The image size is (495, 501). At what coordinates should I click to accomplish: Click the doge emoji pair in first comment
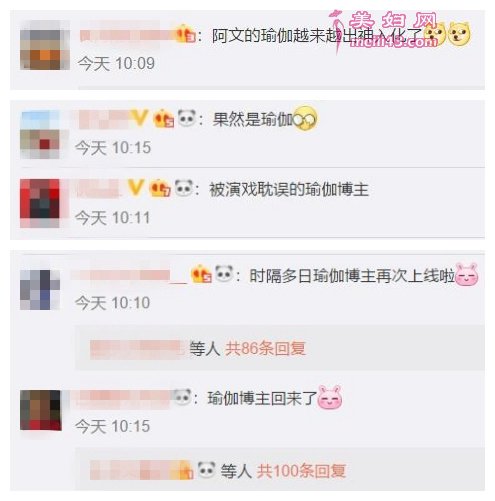pos(448,34)
